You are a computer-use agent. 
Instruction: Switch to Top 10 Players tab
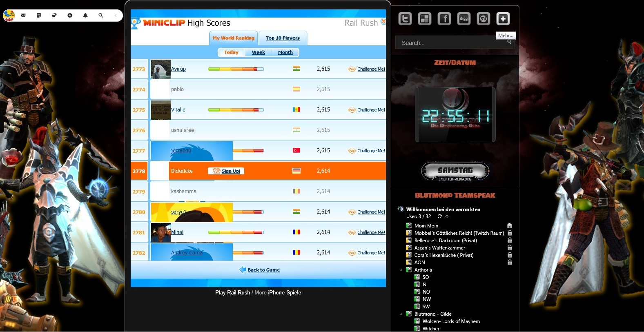(x=283, y=38)
